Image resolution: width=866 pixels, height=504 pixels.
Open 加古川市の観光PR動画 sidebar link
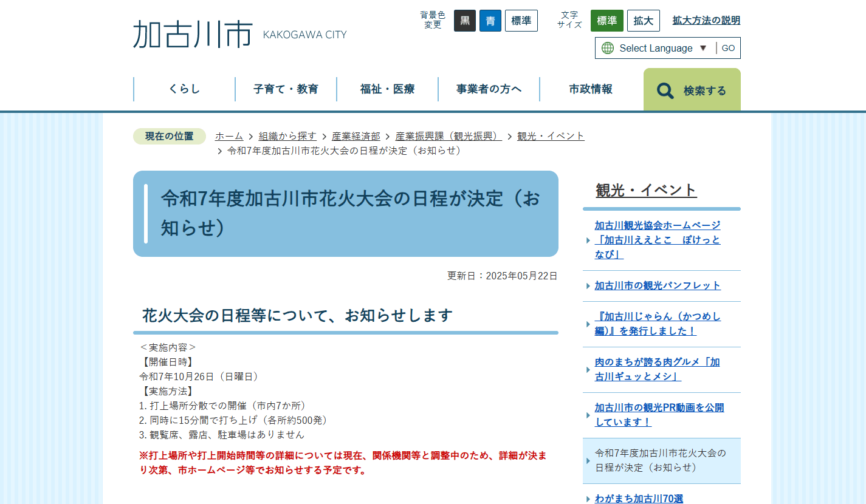click(x=659, y=415)
